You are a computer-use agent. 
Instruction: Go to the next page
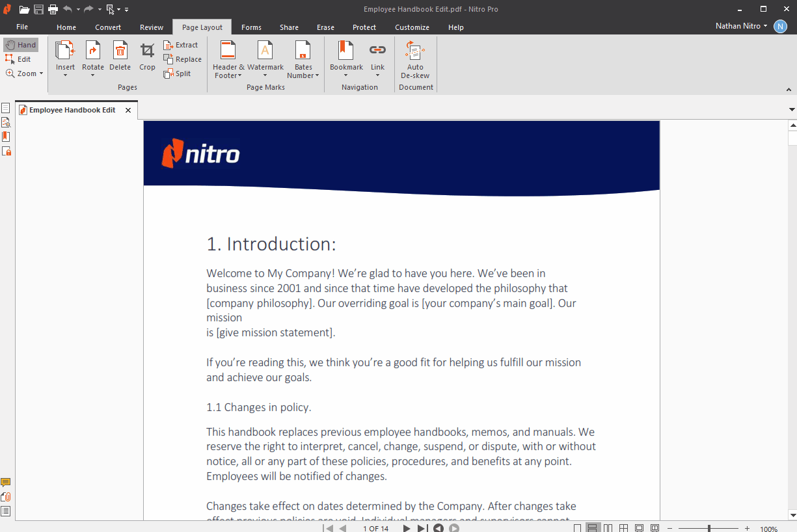tap(407, 528)
